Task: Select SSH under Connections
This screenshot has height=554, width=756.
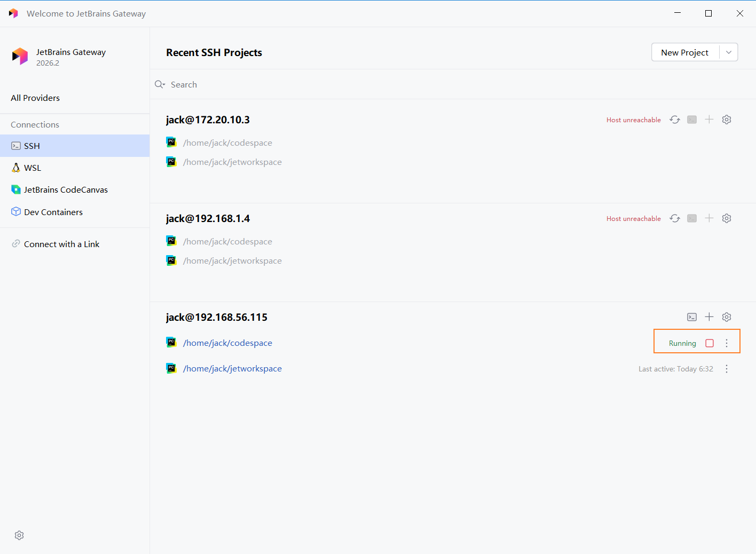Action: [75, 146]
